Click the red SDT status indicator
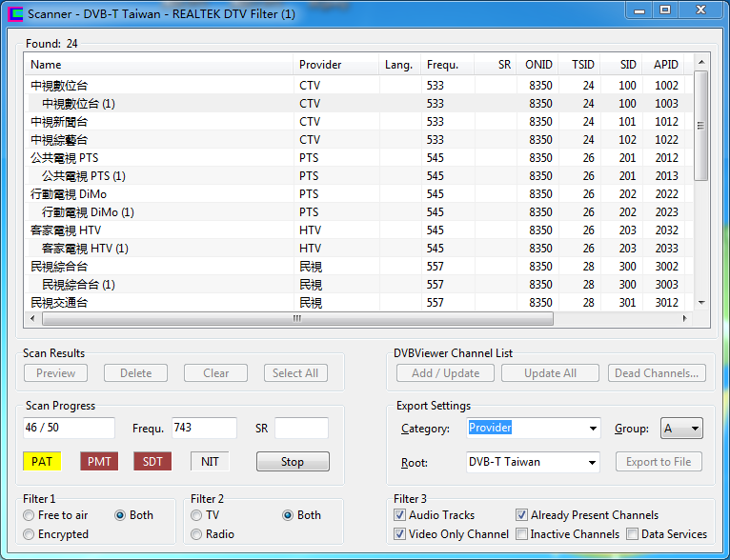730x560 pixels. coord(152,462)
